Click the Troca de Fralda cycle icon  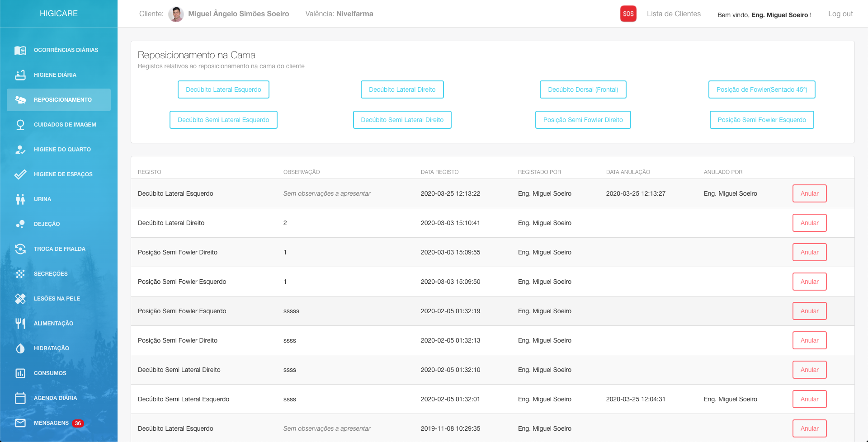click(20, 249)
